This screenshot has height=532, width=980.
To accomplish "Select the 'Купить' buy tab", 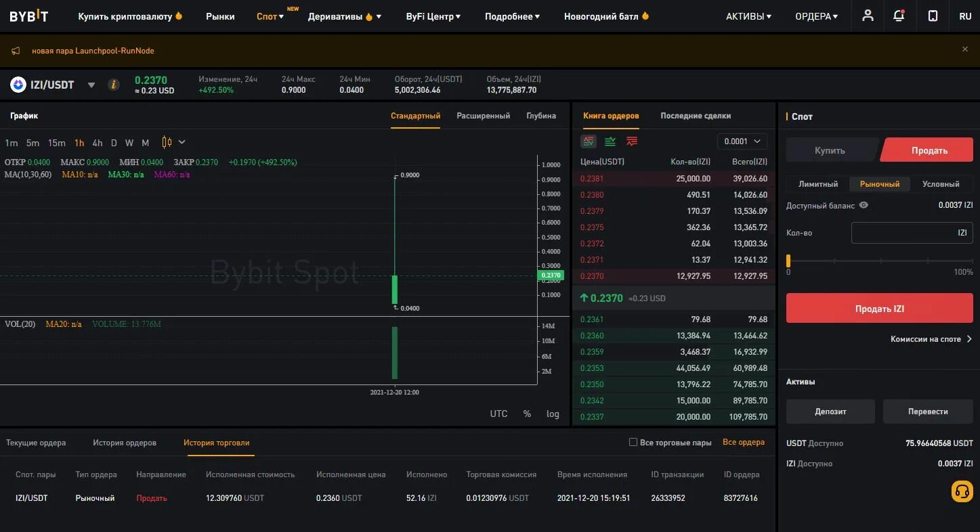I will (x=830, y=150).
